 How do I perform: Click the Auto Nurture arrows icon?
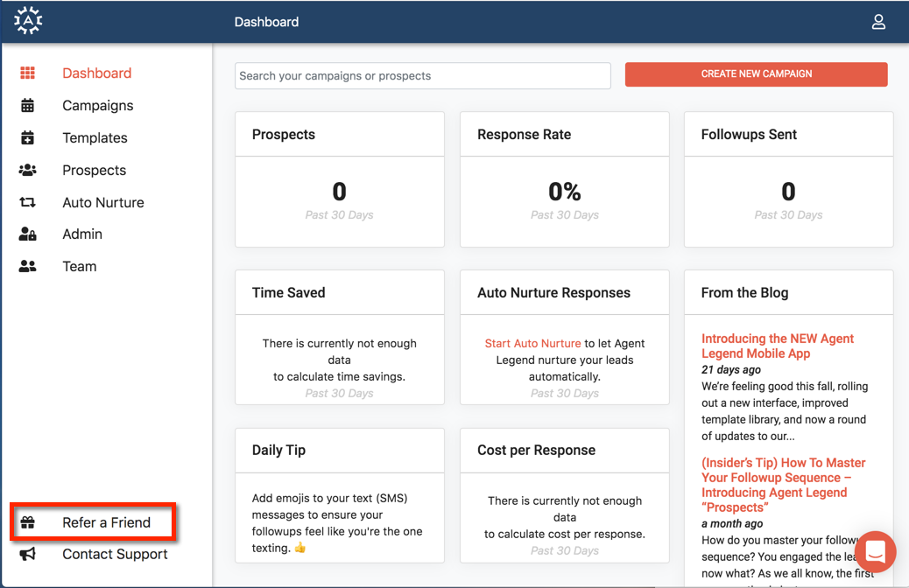coord(28,202)
